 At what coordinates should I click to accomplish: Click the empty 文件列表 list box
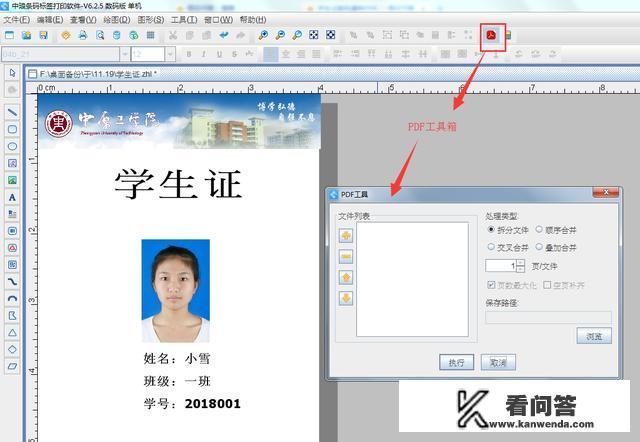point(412,280)
